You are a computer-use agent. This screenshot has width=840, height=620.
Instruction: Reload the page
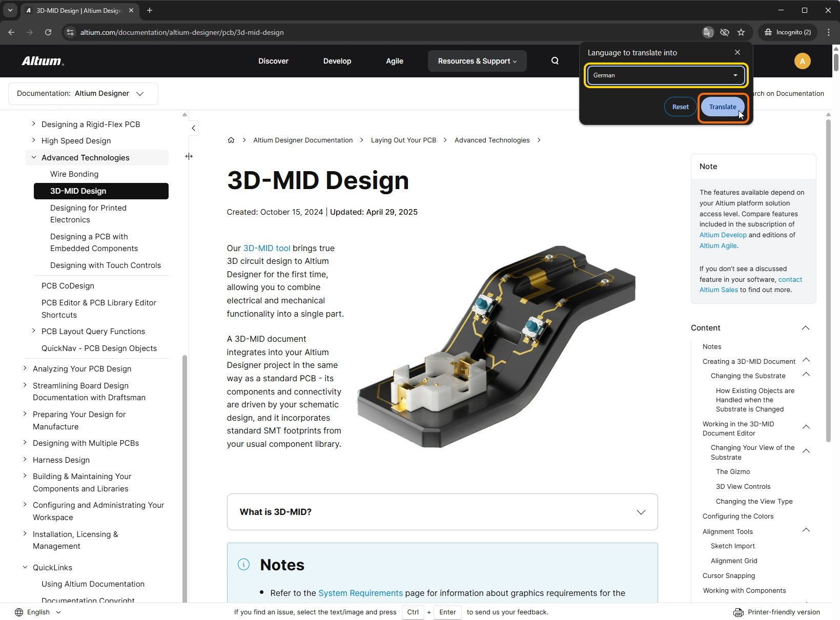pos(48,32)
